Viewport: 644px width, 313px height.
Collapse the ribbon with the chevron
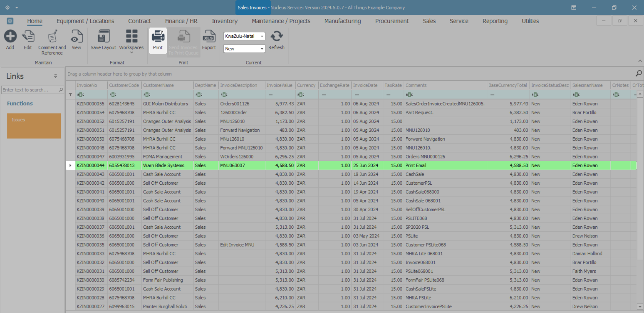tap(640, 61)
